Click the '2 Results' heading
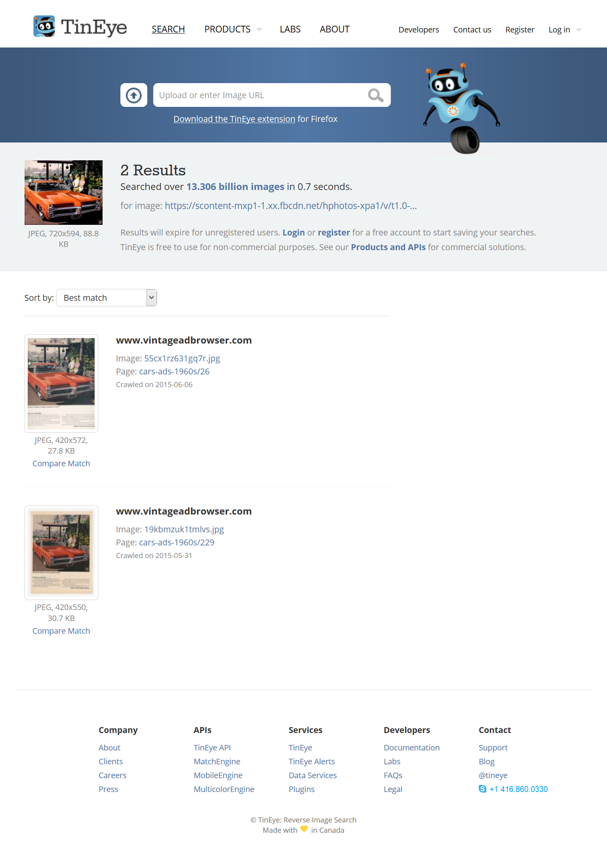The width and height of the screenshot is (607, 868). click(x=153, y=170)
